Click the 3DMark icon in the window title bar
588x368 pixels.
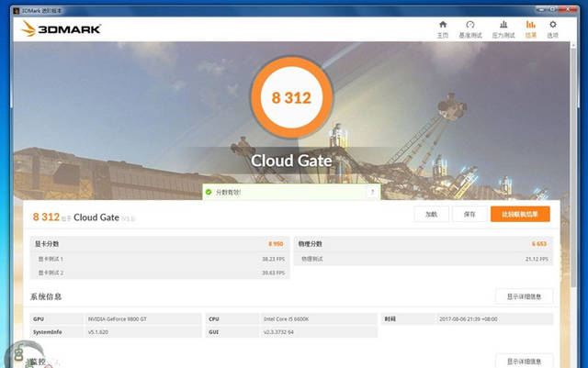(x=17, y=10)
